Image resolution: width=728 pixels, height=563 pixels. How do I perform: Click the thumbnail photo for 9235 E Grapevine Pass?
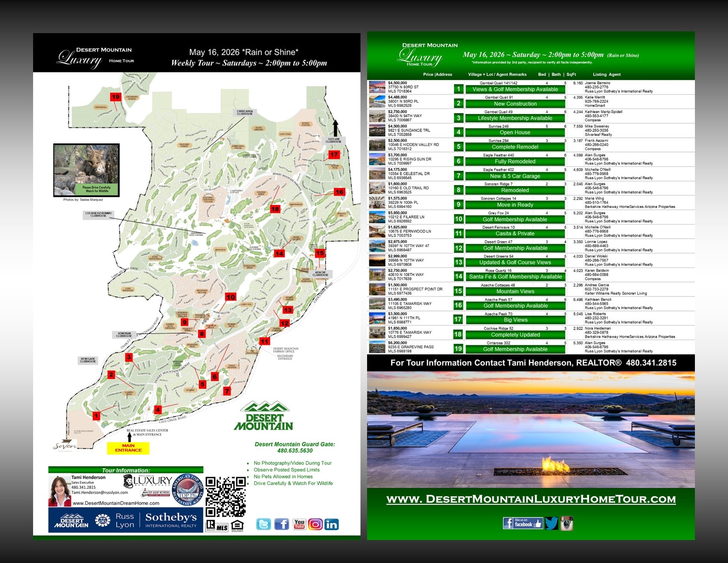[x=377, y=347]
